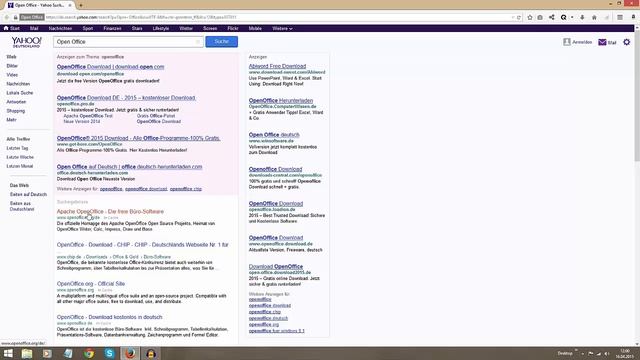Open the downloads arrow icon in toolbar
Image resolution: width=640 pixels, height=360 pixels.
(x=582, y=18)
